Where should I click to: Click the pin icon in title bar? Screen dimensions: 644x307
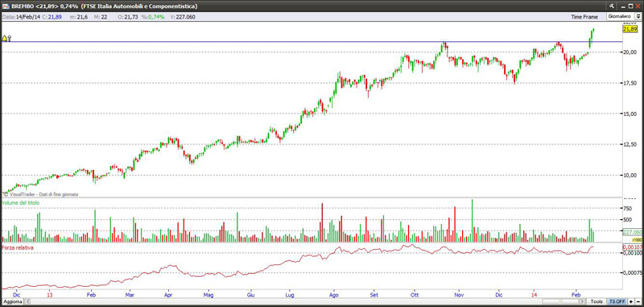(612, 6)
